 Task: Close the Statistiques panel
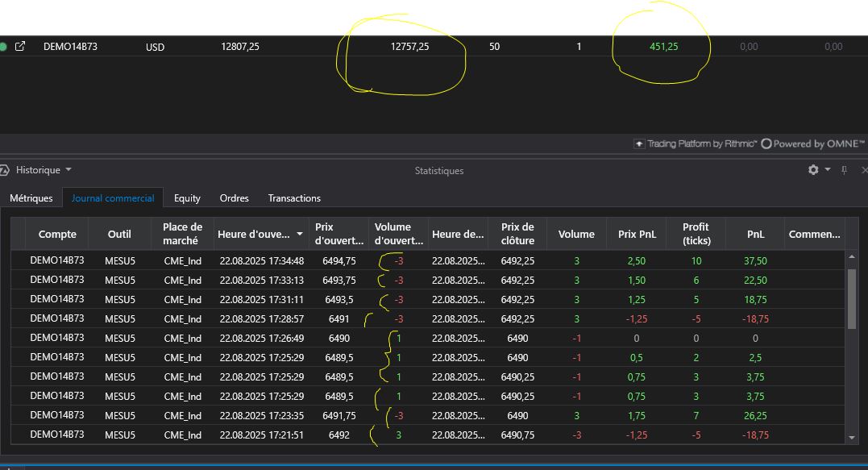point(864,170)
